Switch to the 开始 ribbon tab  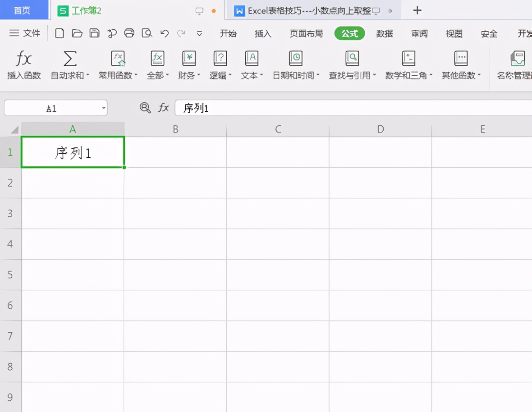pos(228,33)
